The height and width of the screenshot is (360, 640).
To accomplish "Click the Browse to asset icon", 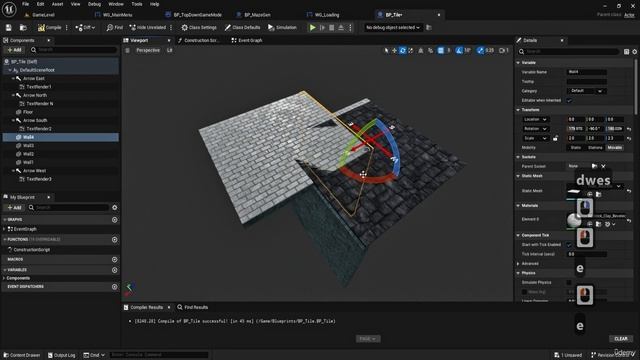I will [23, 27].
